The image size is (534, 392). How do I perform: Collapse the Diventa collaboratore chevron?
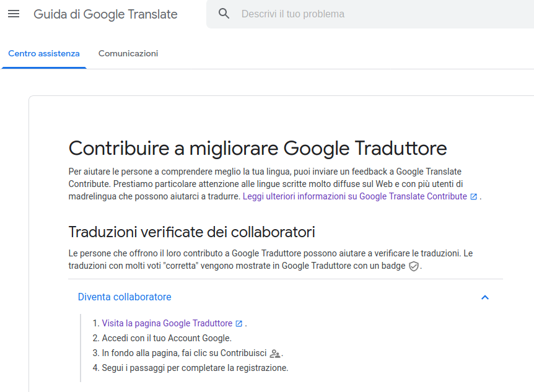(x=485, y=297)
